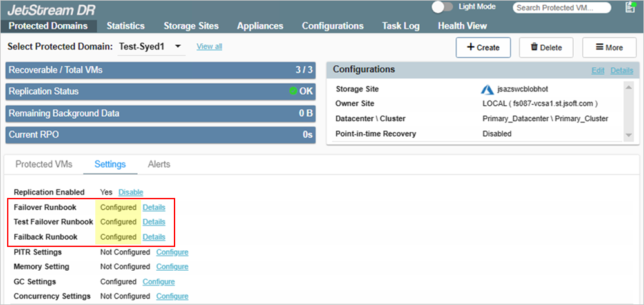This screenshot has width=644, height=305.
Task: Switch to the Alerts sub-tab
Action: (159, 164)
